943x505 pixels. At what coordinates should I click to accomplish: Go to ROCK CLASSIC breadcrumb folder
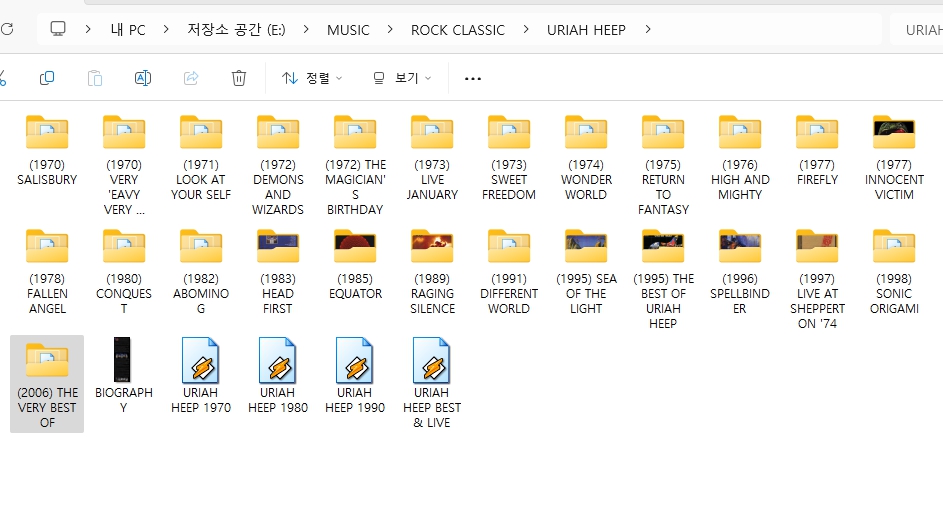point(458,30)
